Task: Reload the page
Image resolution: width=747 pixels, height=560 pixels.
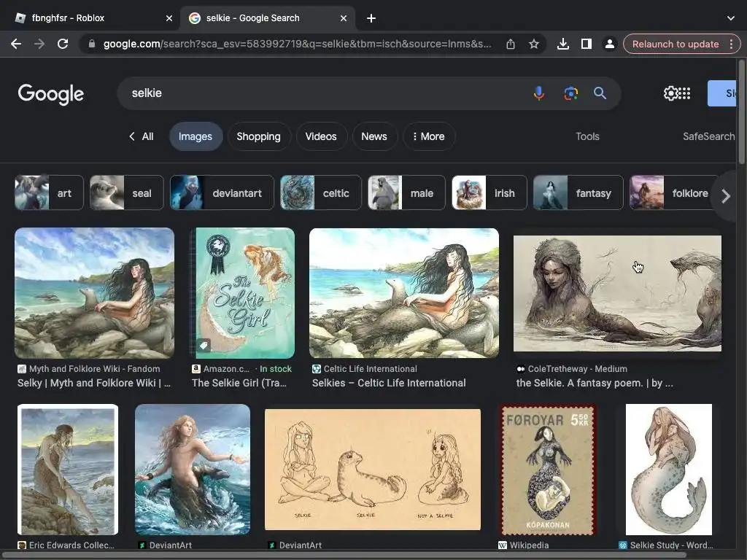Action: coord(63,44)
